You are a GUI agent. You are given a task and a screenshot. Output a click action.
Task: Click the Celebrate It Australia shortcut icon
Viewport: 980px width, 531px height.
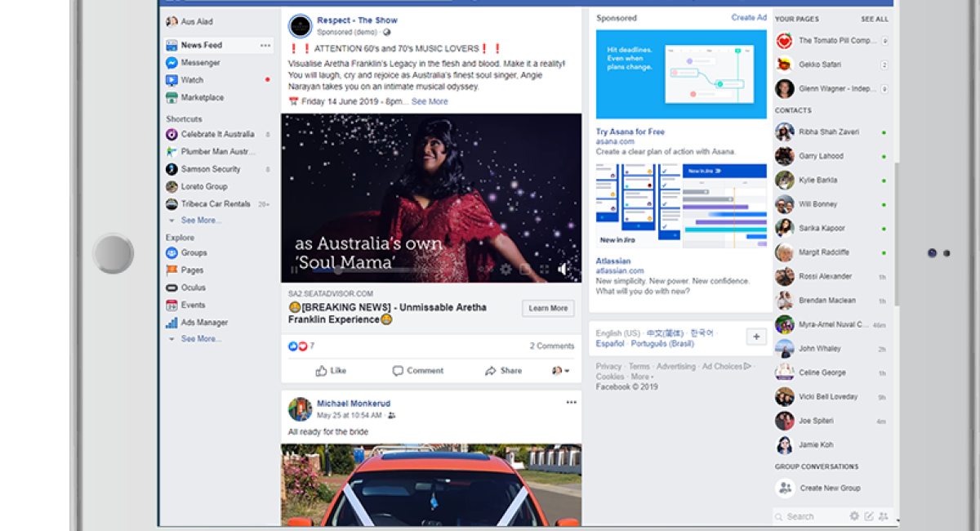pyautogui.click(x=171, y=134)
